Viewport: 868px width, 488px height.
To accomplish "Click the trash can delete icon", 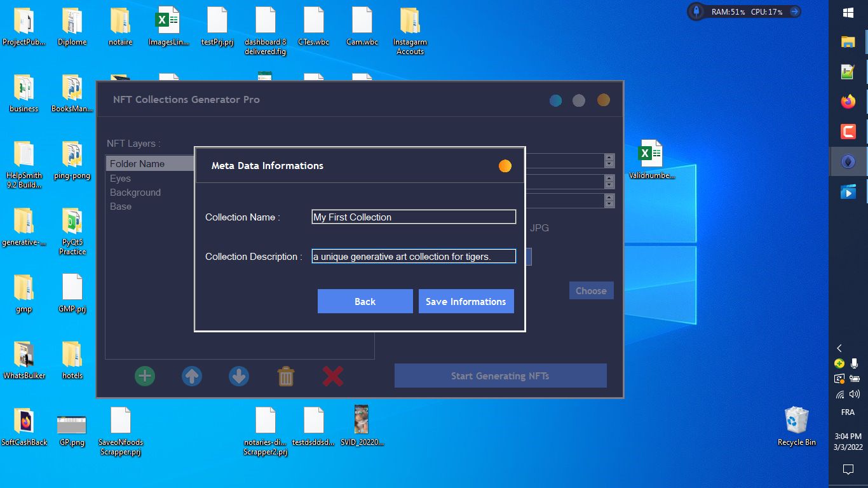I will [x=286, y=376].
